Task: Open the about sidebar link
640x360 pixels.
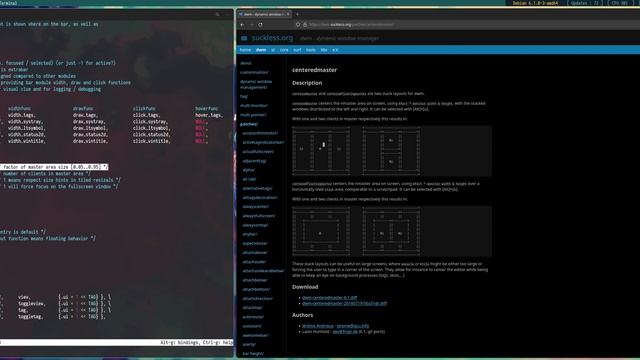Action: [x=246, y=63]
